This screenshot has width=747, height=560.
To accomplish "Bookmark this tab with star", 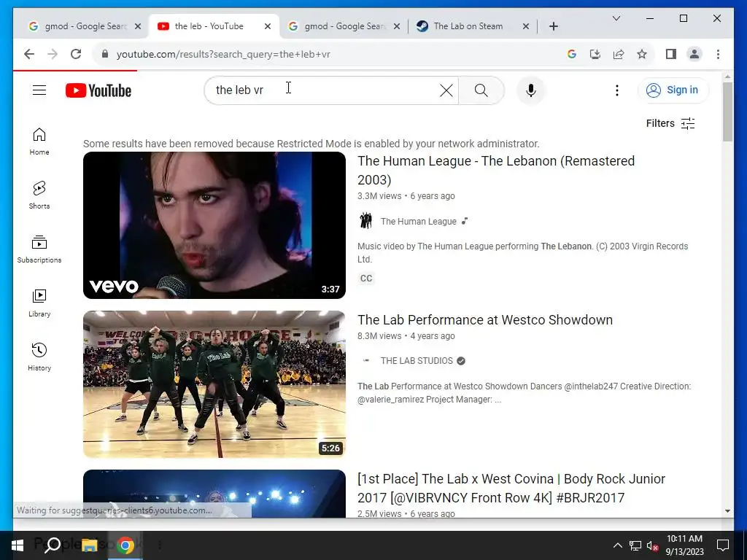I will [x=642, y=54].
